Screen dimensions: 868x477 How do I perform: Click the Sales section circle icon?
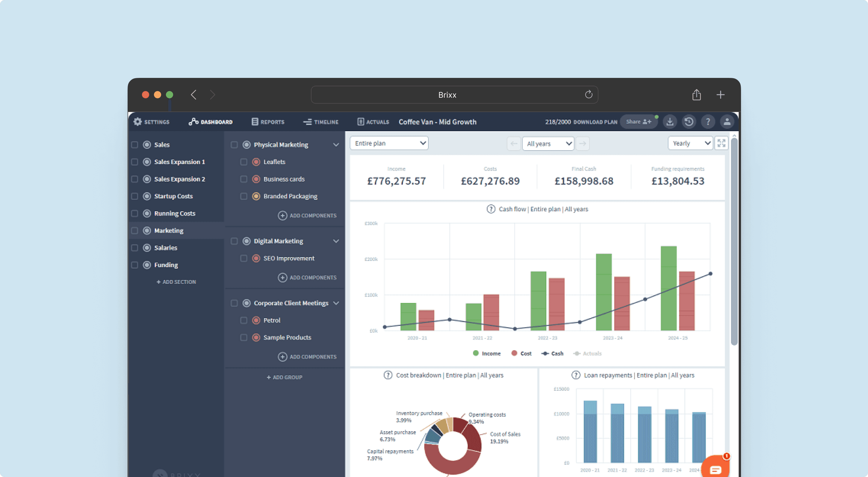tap(147, 145)
